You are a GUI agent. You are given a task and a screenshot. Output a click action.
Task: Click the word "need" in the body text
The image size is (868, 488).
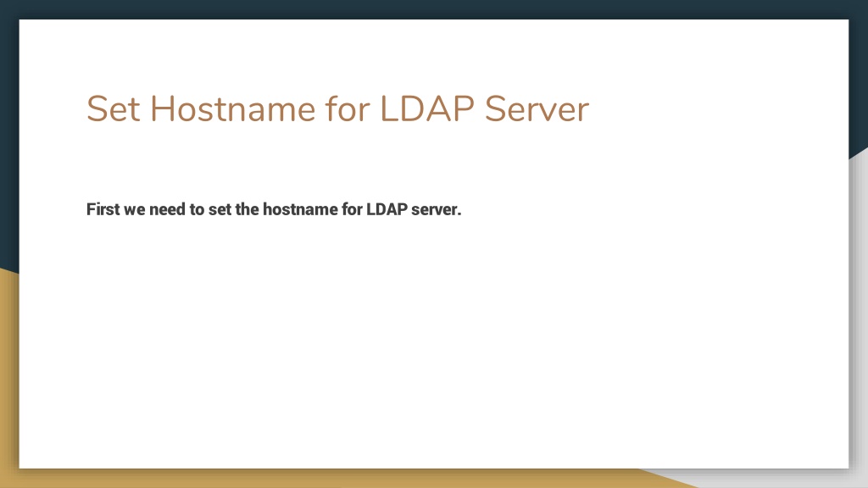(x=167, y=210)
